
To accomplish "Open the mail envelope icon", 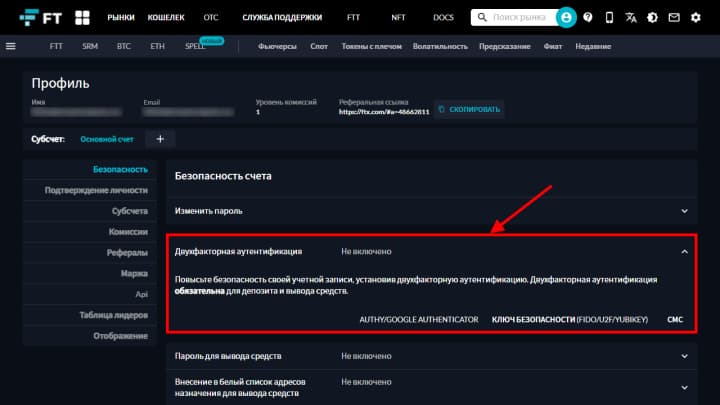I will click(x=674, y=17).
